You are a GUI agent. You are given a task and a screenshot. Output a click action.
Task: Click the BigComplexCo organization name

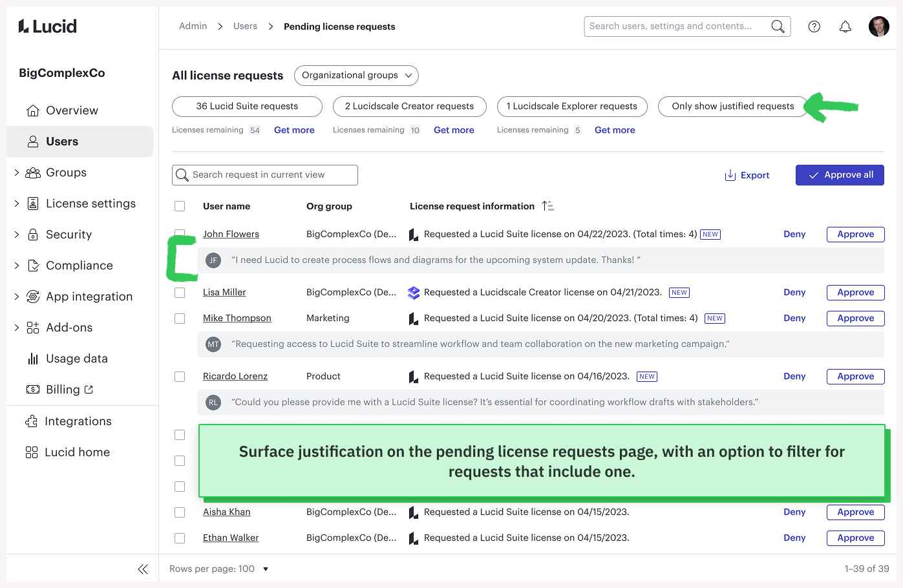click(62, 73)
